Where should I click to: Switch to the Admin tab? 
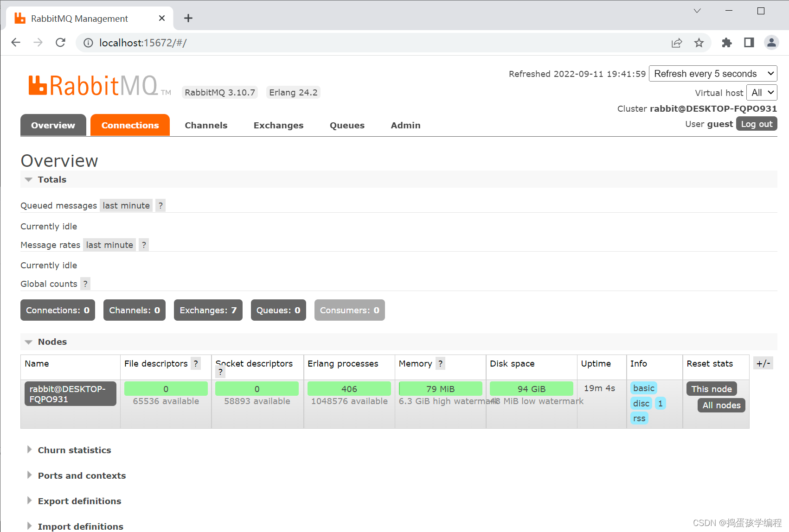(x=406, y=125)
